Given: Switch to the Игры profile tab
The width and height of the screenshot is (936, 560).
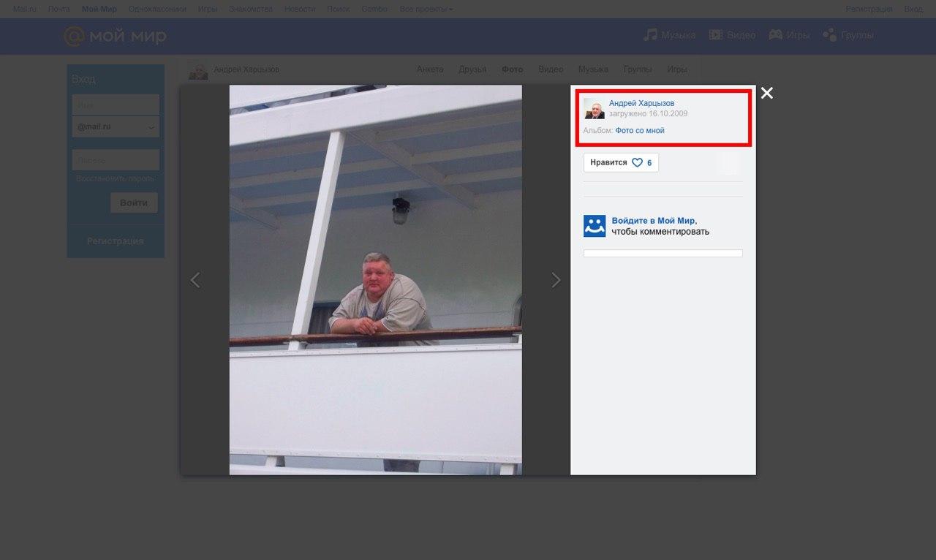Looking at the screenshot, I should (x=676, y=69).
